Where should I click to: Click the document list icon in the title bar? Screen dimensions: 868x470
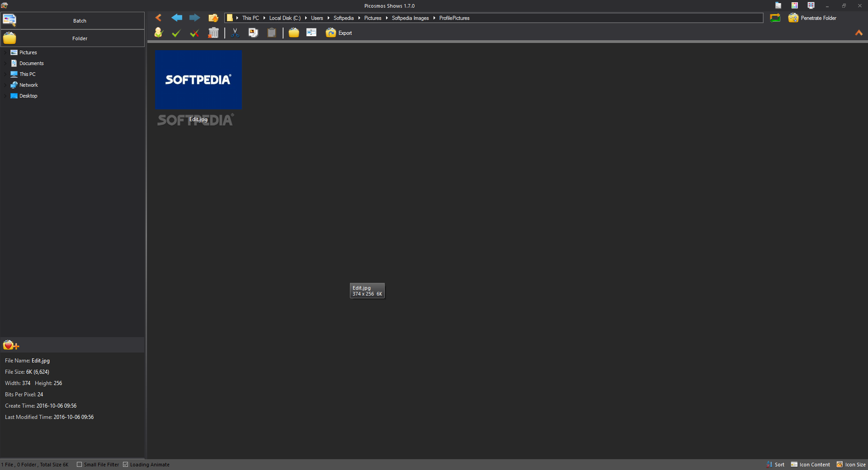pos(778,5)
